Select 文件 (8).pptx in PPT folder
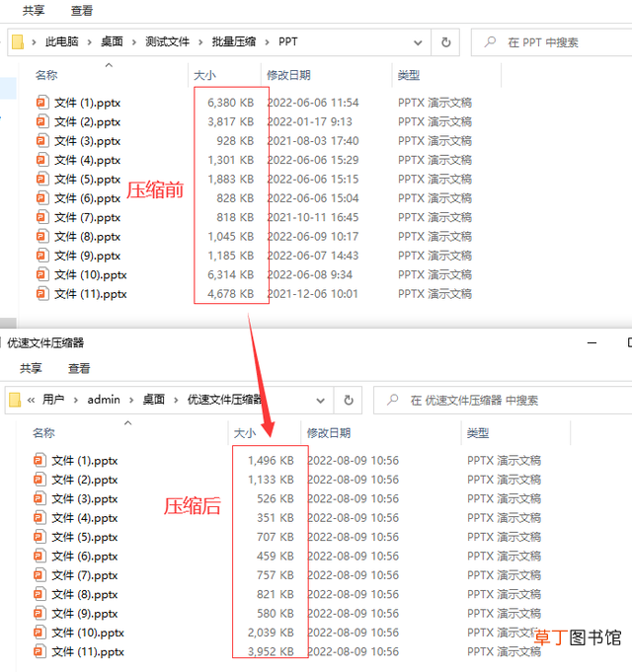This screenshot has height=672, width=632. pyautogui.click(x=87, y=236)
